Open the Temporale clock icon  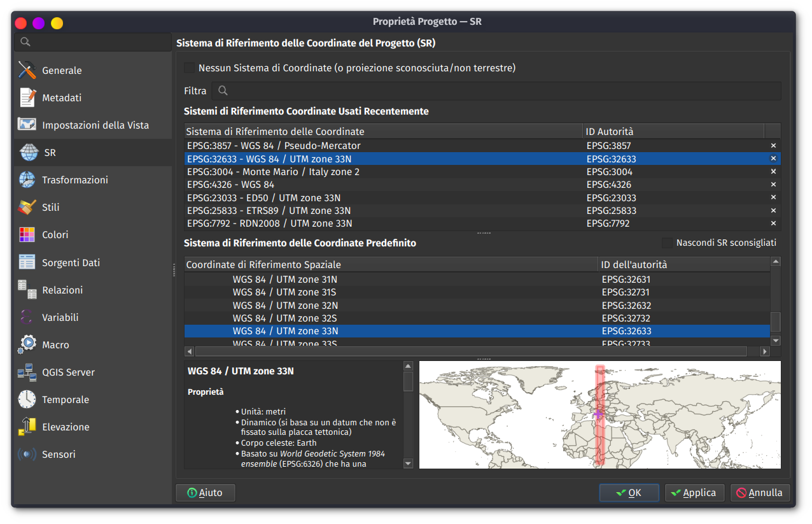click(27, 399)
